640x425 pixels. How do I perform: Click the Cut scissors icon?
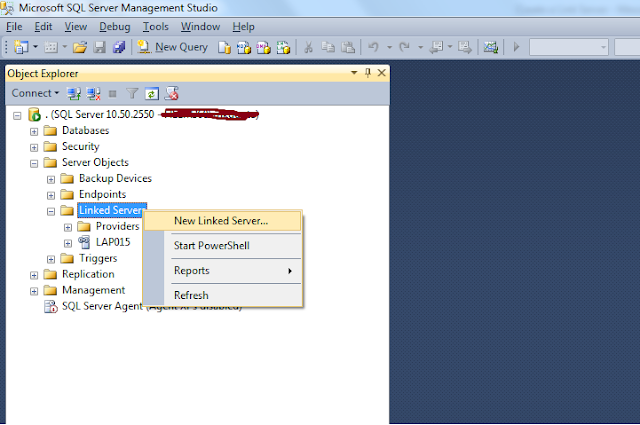308,47
